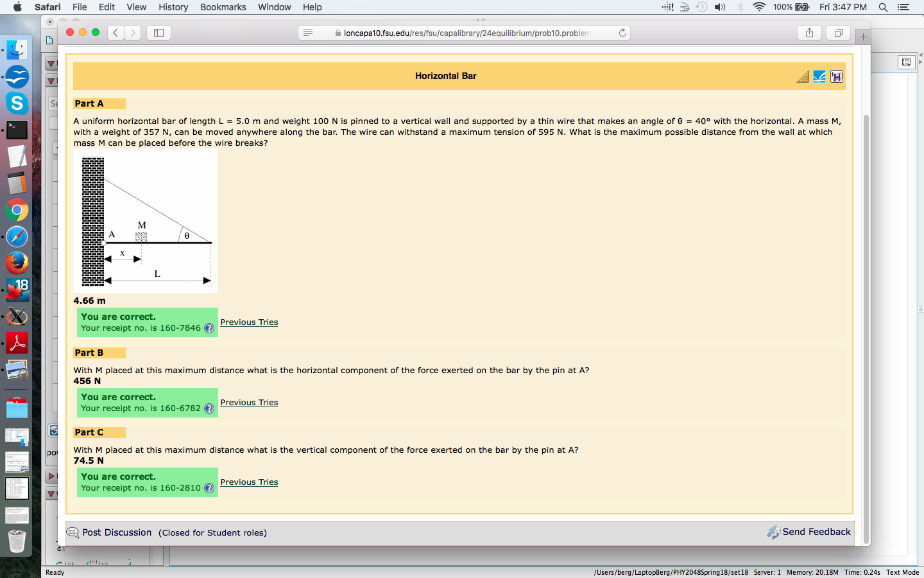This screenshot has height=578, width=924.
Task: Go forward with Safari's forward arrow
Action: point(133,33)
